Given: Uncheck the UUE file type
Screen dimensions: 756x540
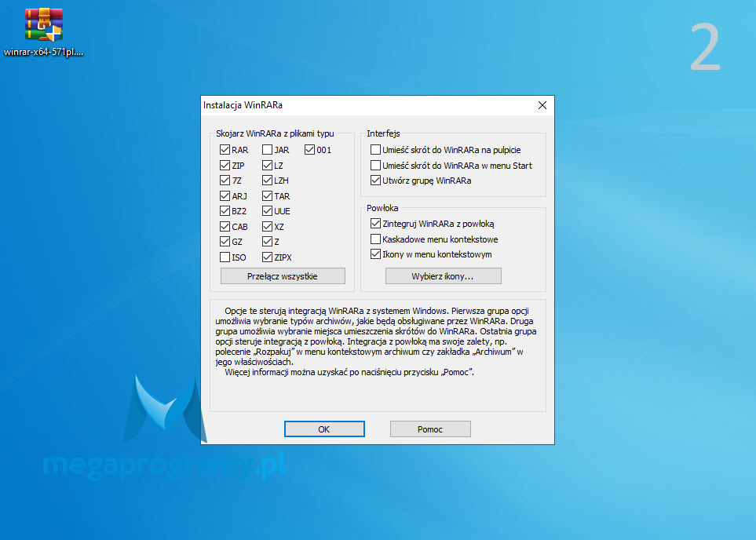Looking at the screenshot, I should (267, 211).
